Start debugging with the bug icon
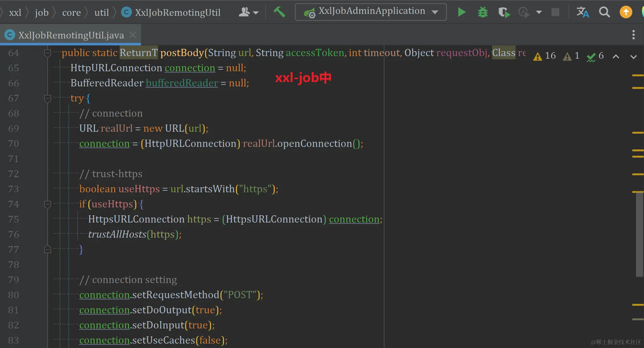 (483, 12)
